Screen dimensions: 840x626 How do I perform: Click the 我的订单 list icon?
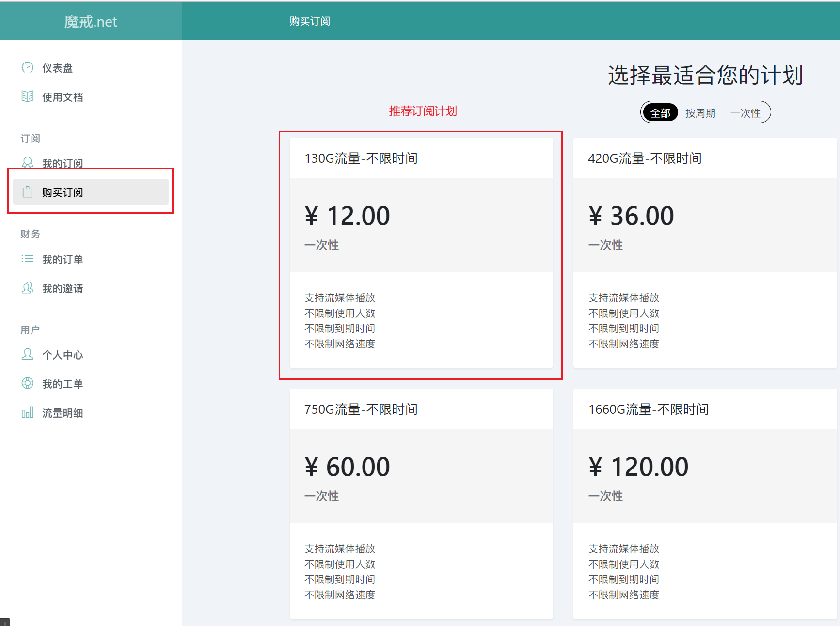28,259
